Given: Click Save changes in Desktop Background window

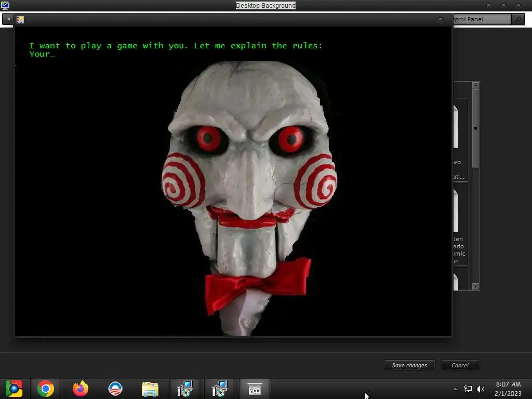Looking at the screenshot, I should pyautogui.click(x=409, y=365).
